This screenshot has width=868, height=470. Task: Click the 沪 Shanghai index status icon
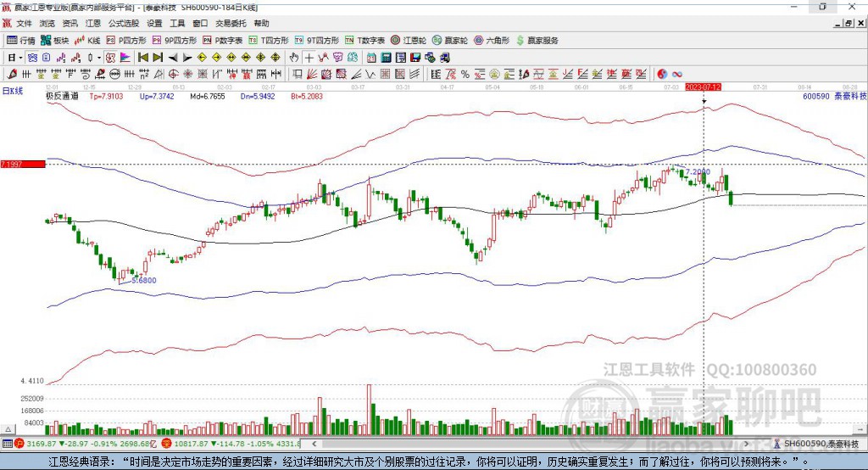19,444
